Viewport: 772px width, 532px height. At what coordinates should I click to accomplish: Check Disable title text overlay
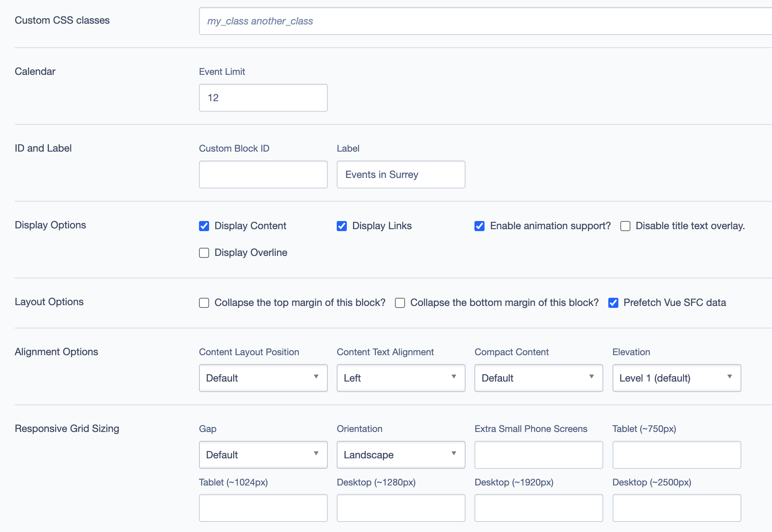coord(625,226)
